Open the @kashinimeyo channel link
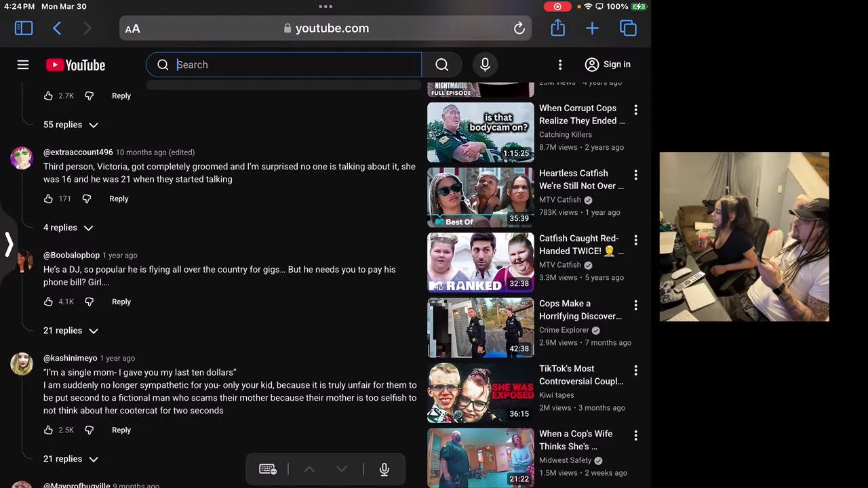Viewport: 868px width, 488px height. 70,358
